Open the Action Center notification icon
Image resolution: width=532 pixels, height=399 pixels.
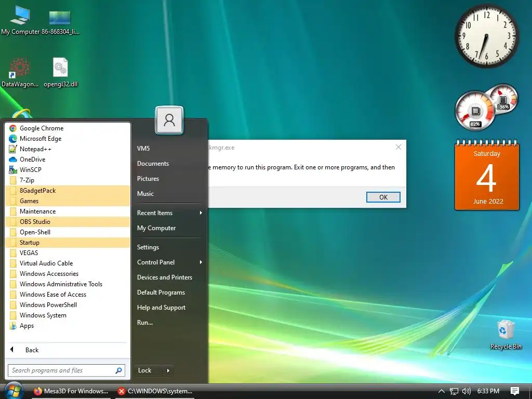coord(515,391)
